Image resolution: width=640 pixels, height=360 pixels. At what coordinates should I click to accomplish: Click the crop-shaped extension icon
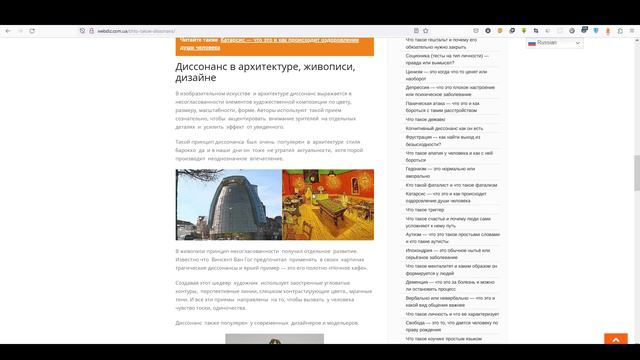[x=536, y=31]
